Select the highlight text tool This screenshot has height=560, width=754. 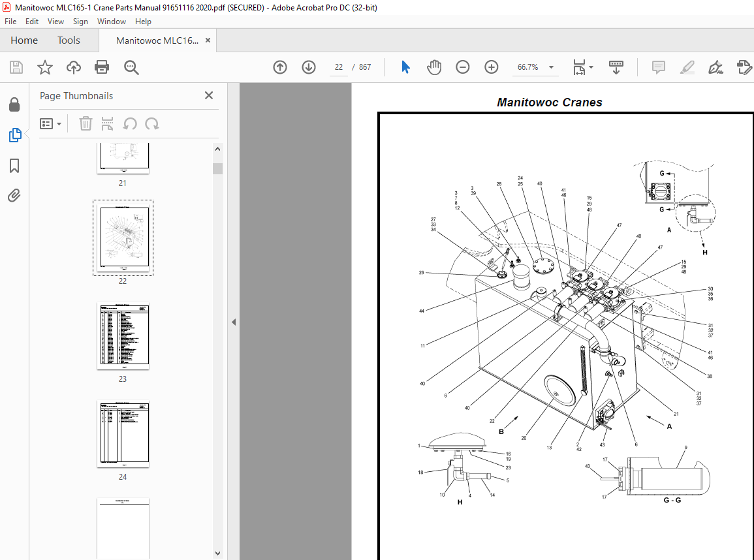pyautogui.click(x=687, y=67)
